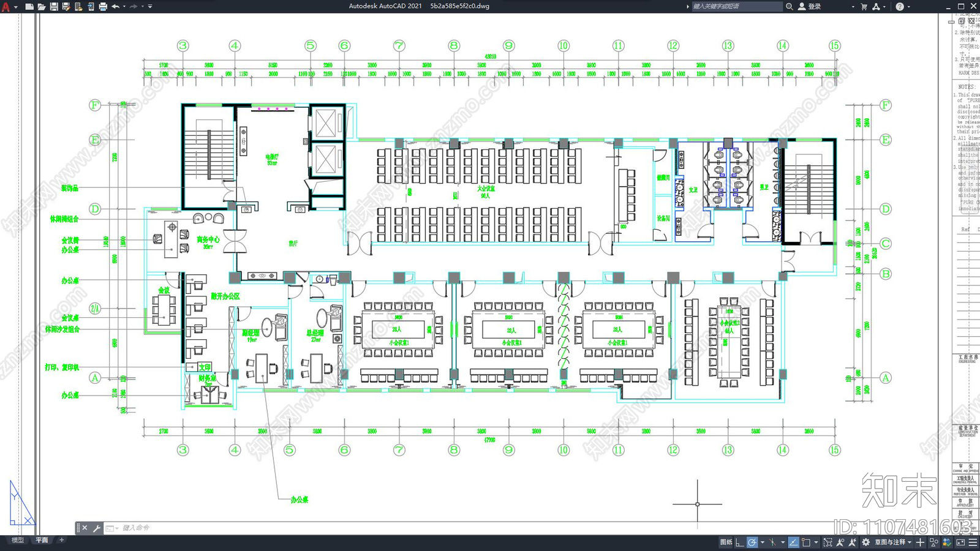Toggle isometric drafting in status bar
Screen dimensions: 980x551
point(772,542)
